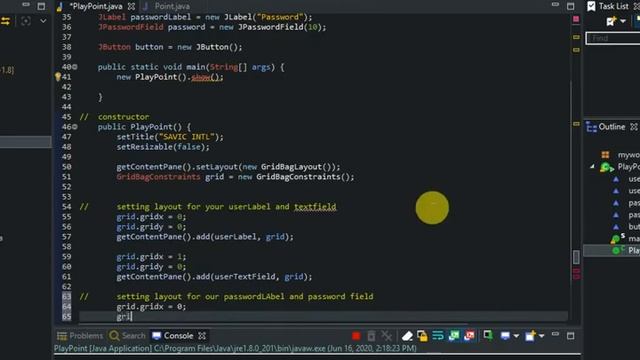The height and width of the screenshot is (360, 640).
Task: Maximize the editor area
Action: (570, 6)
